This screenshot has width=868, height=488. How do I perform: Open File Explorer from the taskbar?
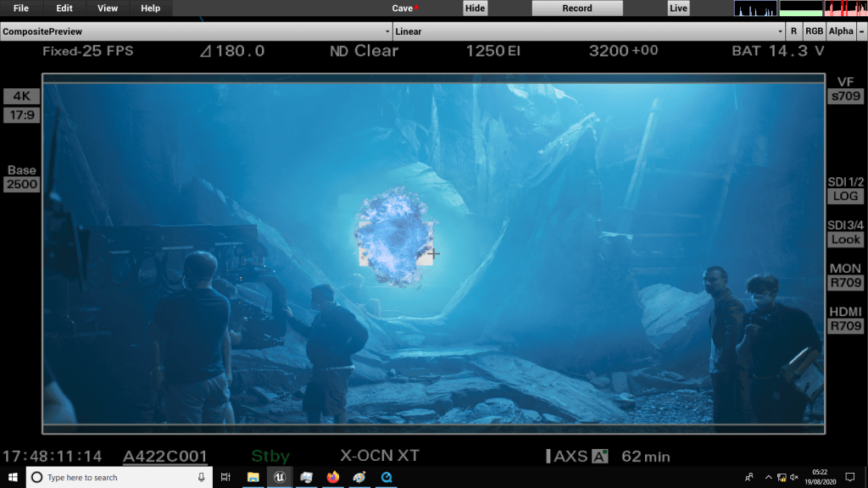[253, 478]
